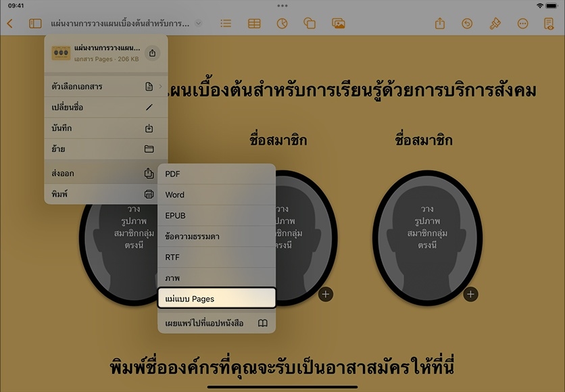The height and width of the screenshot is (392, 565).
Task: Select แม่แบบ Pages template option
Action: 216,298
